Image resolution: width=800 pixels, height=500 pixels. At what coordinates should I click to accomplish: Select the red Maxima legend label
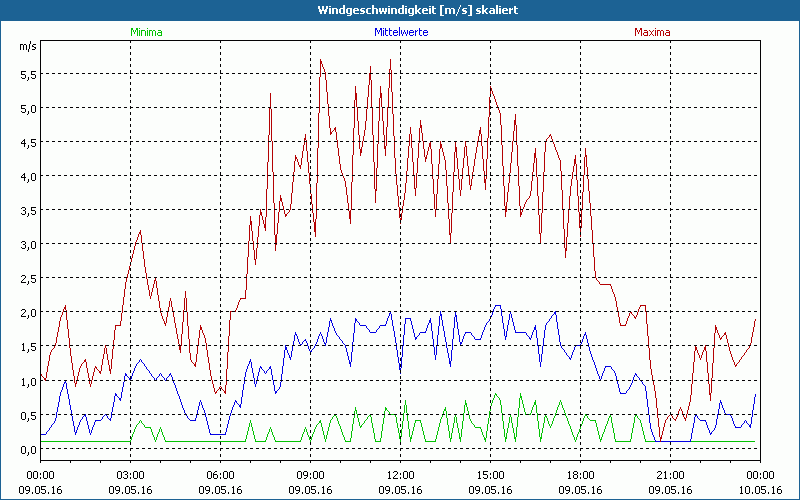(x=652, y=32)
